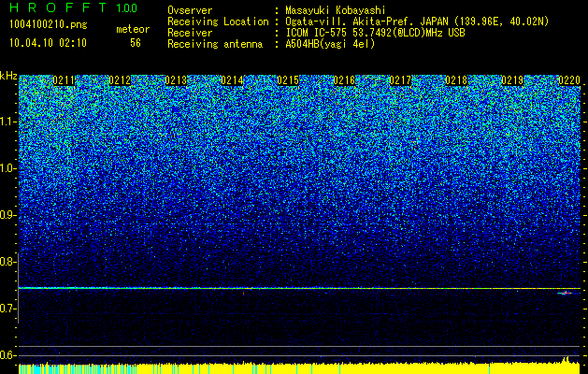Click the 0220 time marker
This screenshot has height=374, width=588.
point(569,80)
